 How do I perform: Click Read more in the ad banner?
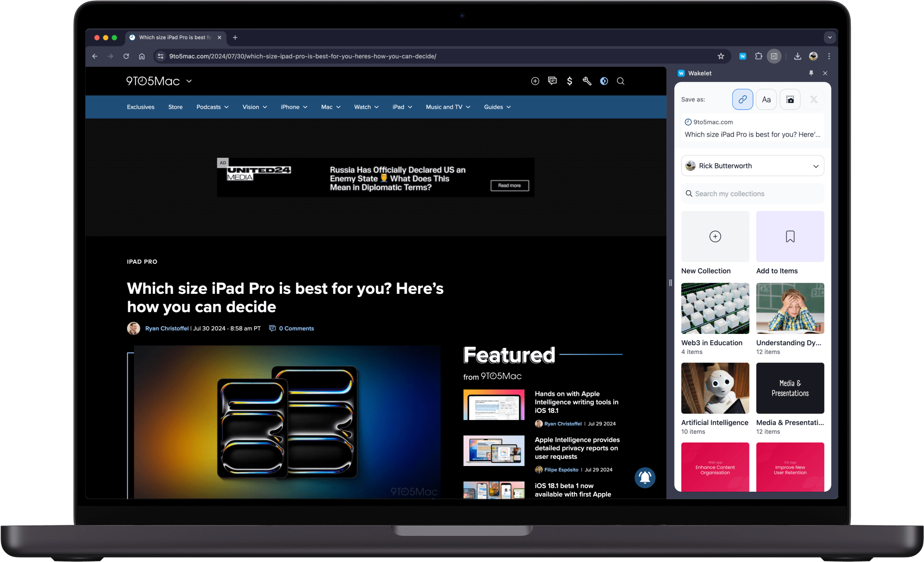pyautogui.click(x=510, y=186)
